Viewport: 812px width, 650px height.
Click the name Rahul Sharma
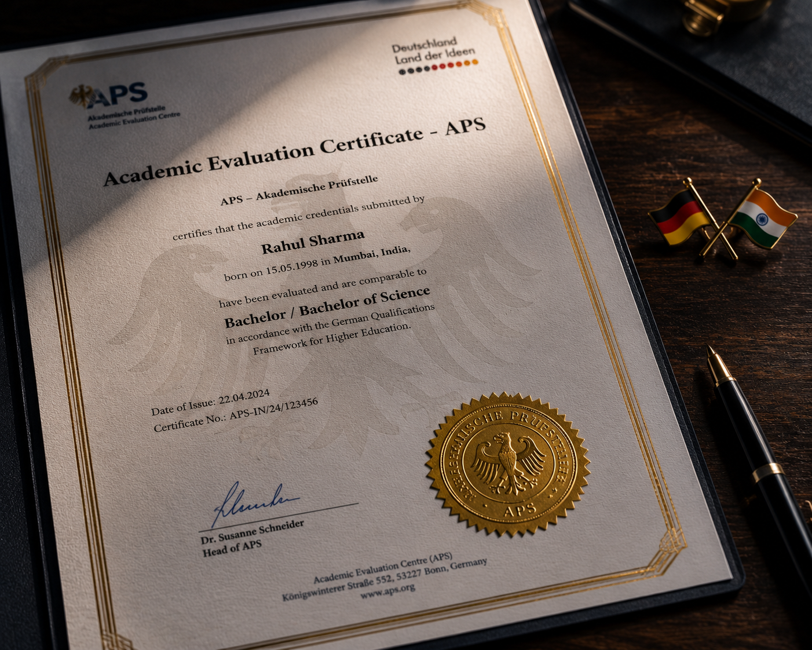tap(313, 242)
